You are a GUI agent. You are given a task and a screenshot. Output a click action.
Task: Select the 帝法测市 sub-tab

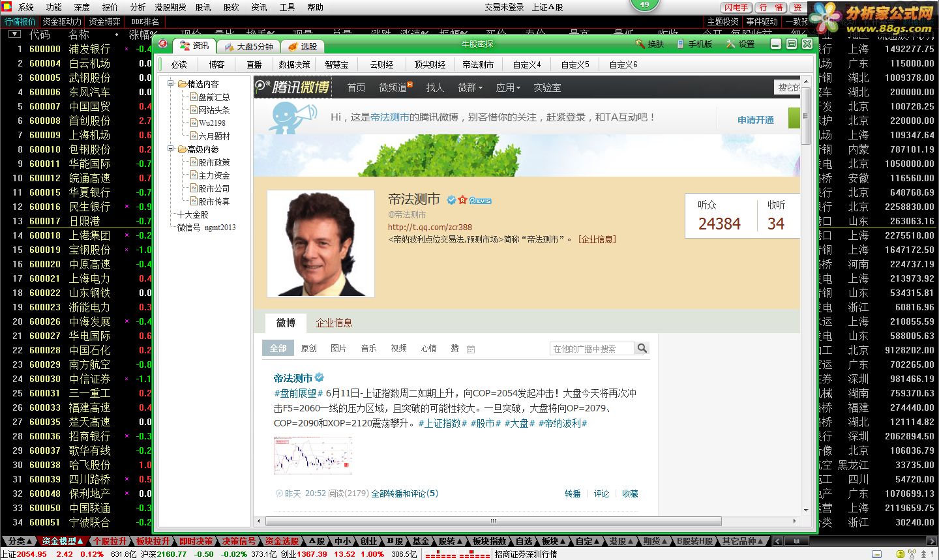tap(478, 65)
